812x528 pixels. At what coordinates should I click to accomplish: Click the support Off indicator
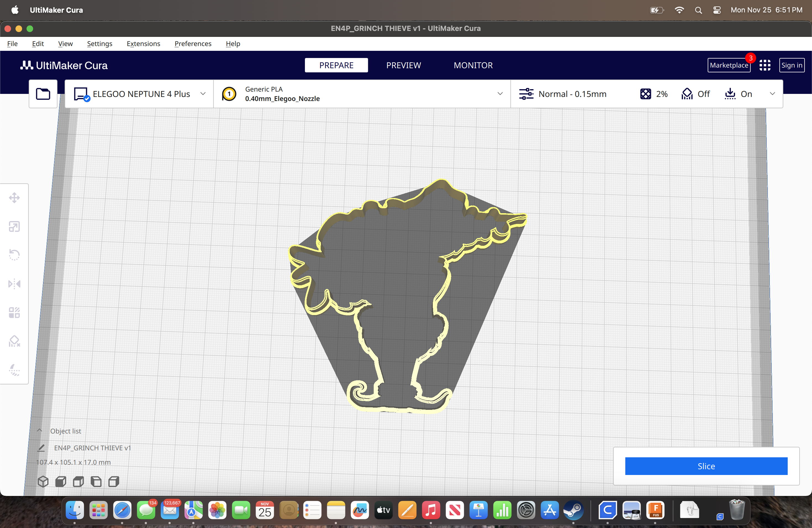(x=696, y=94)
